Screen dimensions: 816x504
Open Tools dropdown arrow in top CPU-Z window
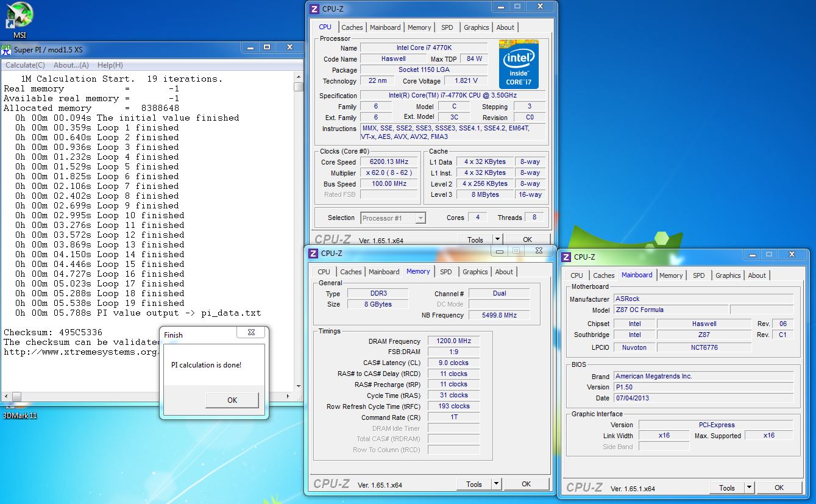click(x=497, y=240)
